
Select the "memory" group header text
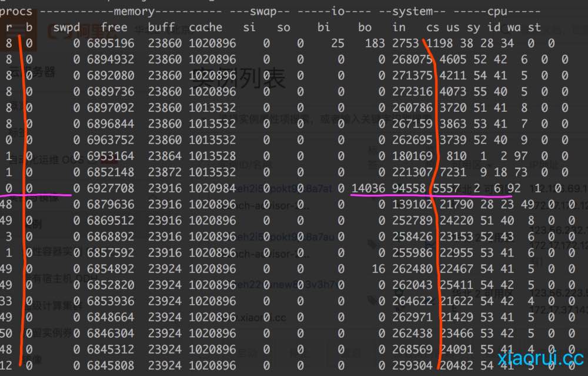pos(134,11)
